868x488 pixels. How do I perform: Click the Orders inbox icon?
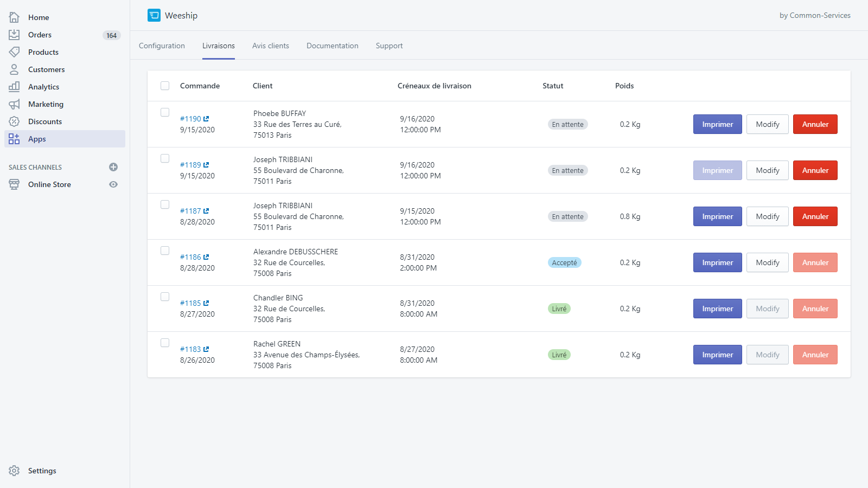point(14,35)
